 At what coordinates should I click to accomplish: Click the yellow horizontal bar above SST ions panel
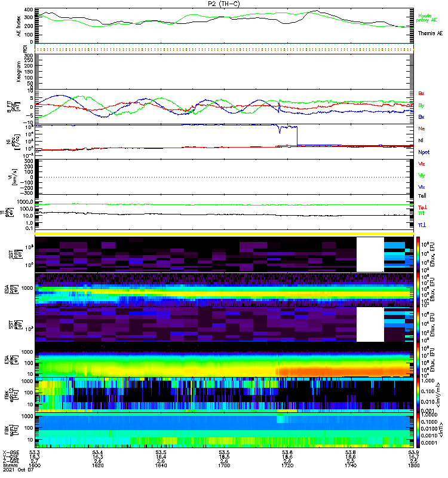(224, 234)
